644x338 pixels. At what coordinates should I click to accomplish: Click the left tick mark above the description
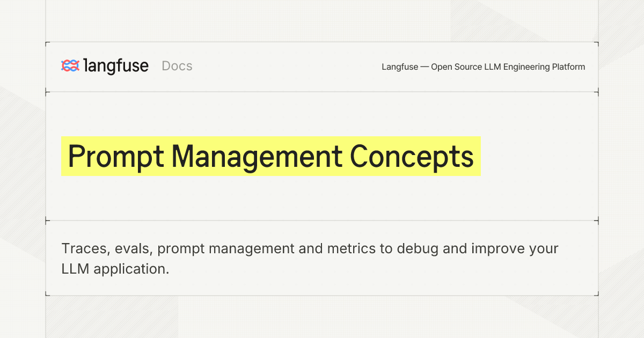click(x=48, y=221)
